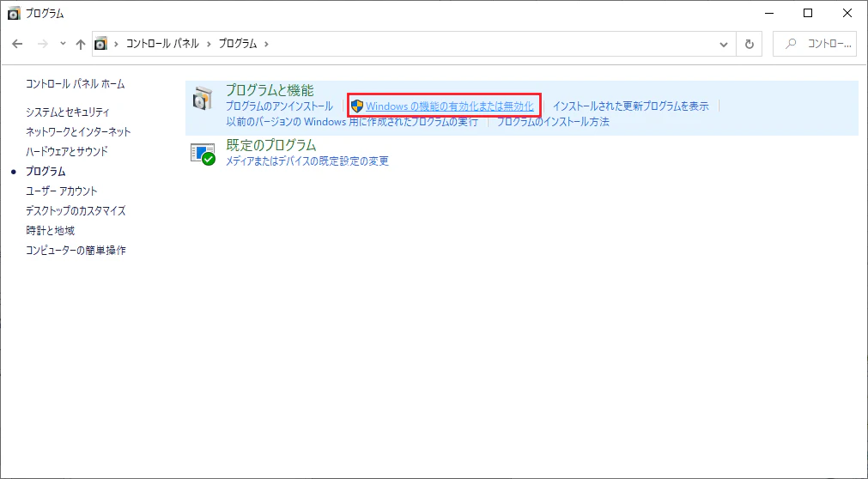This screenshot has height=479, width=868.
Task: Open 時計と地域 category
Action: pos(50,230)
